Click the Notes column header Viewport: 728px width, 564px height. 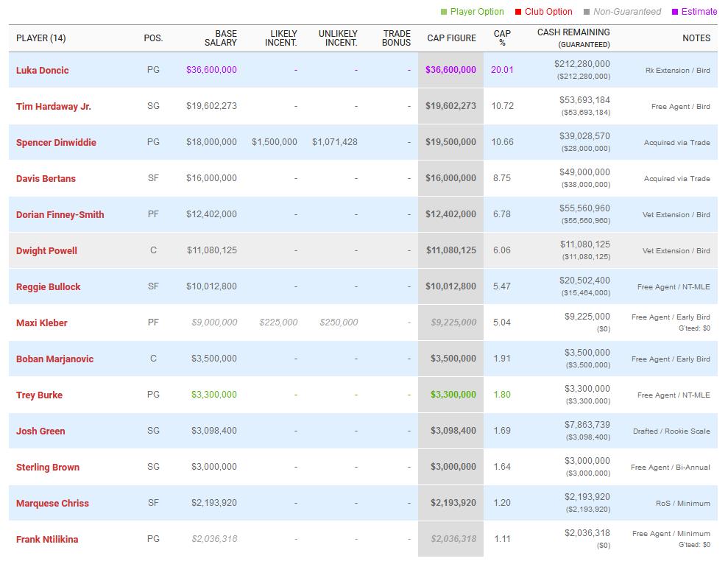(x=696, y=38)
